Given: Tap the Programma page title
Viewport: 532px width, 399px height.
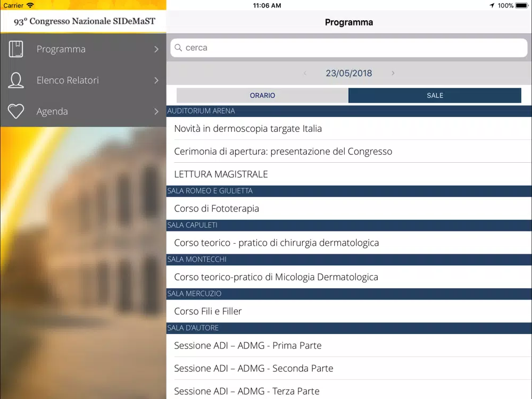Looking at the screenshot, I should [349, 22].
